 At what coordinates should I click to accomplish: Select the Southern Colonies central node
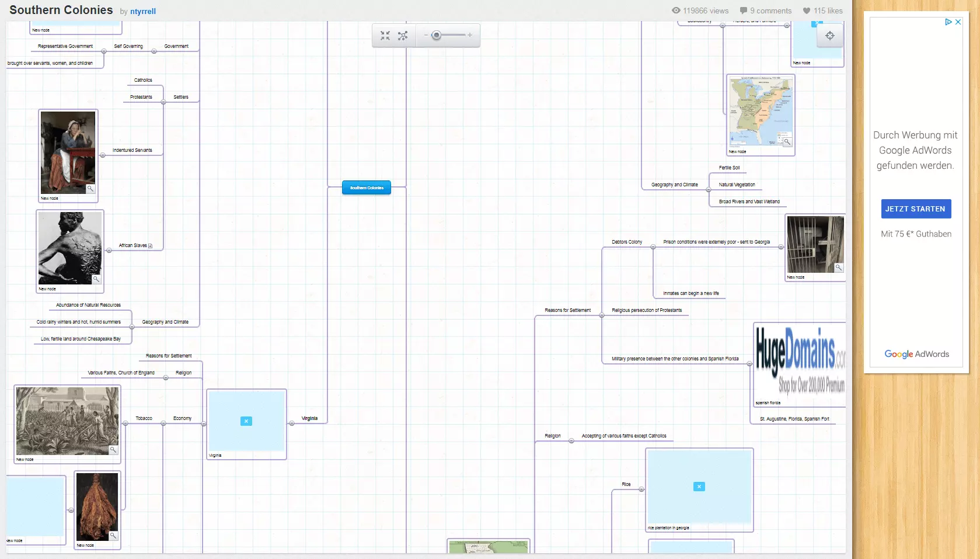[x=366, y=188]
